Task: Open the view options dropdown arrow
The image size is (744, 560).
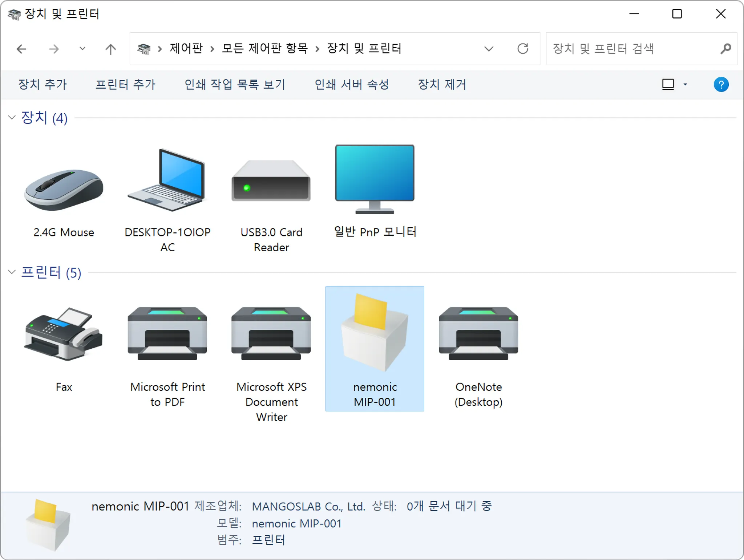Action: click(x=685, y=85)
